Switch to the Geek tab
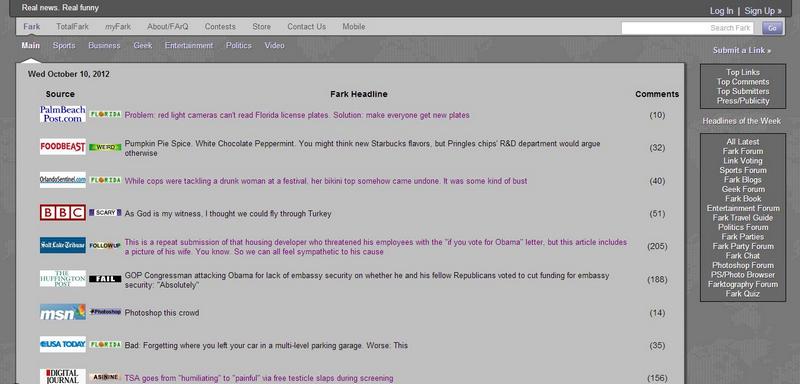The image size is (800, 384). click(143, 45)
